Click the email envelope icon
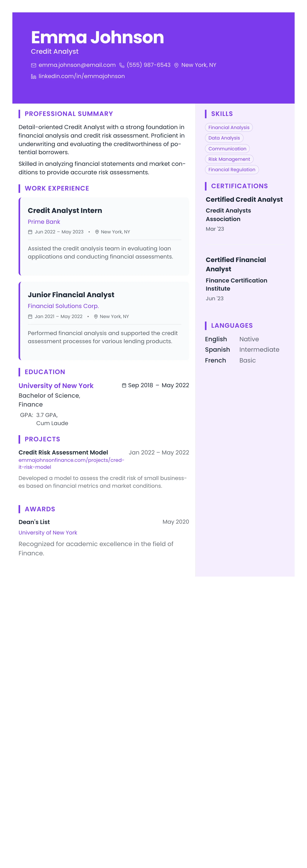 (x=33, y=65)
